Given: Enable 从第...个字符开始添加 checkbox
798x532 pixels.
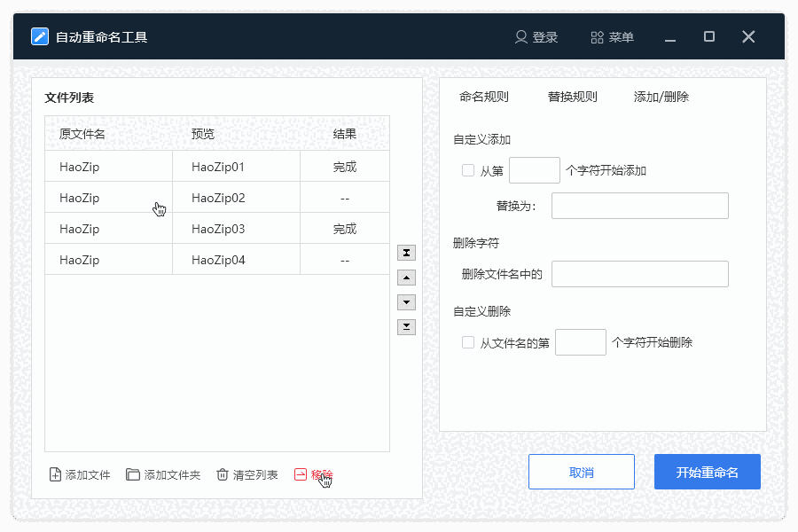Looking at the screenshot, I should [x=467, y=170].
